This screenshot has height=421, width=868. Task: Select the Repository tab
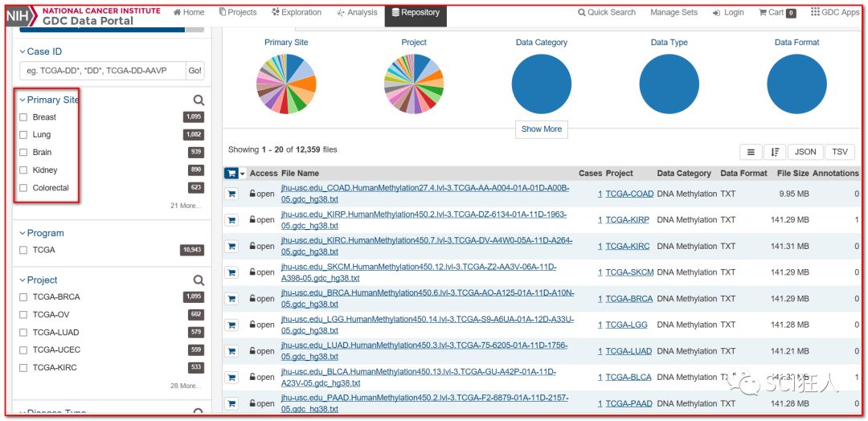[416, 13]
